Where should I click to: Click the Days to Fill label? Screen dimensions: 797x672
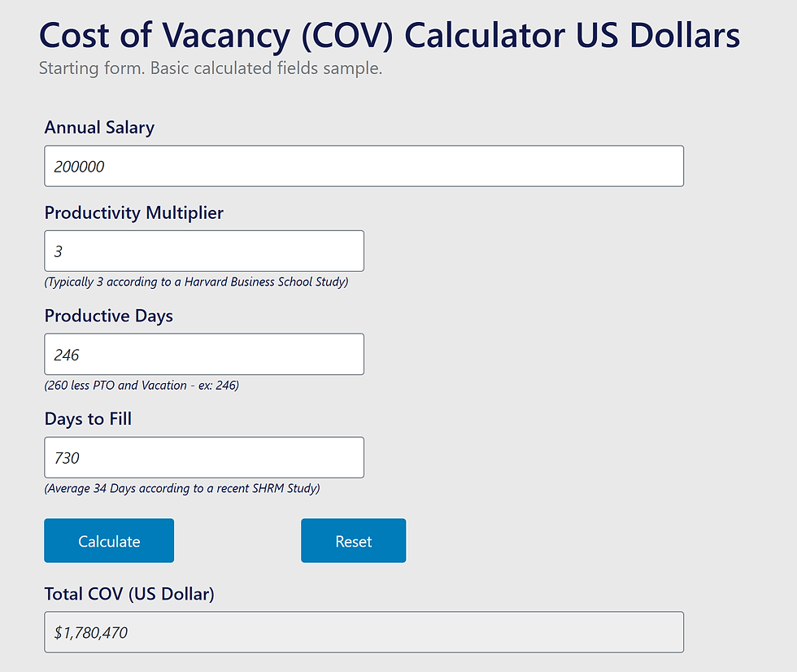coord(89,419)
